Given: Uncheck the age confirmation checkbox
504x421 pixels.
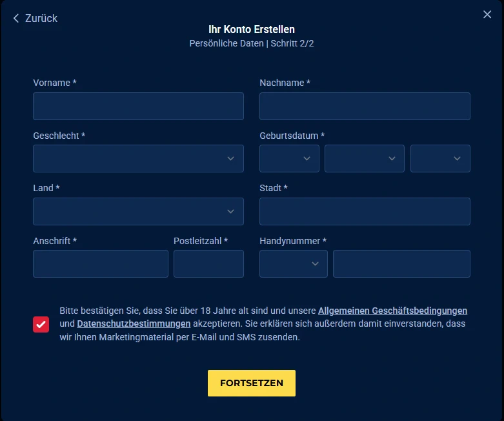Looking at the screenshot, I should click(x=41, y=324).
